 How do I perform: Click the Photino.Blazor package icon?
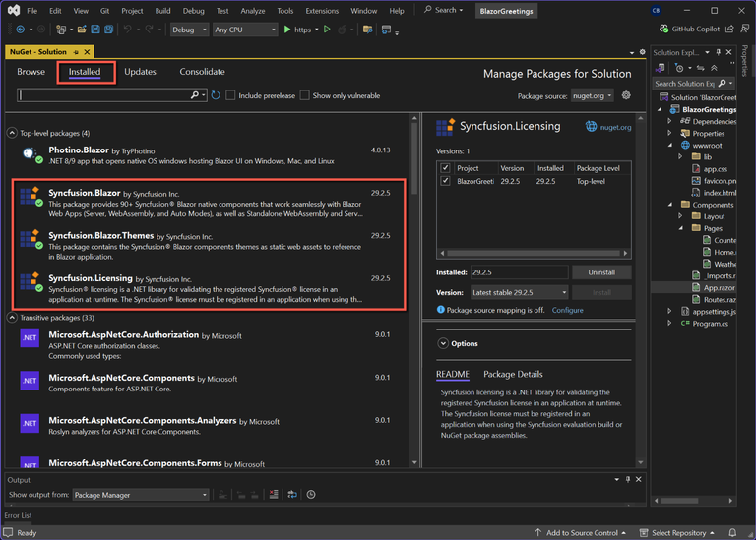30,154
